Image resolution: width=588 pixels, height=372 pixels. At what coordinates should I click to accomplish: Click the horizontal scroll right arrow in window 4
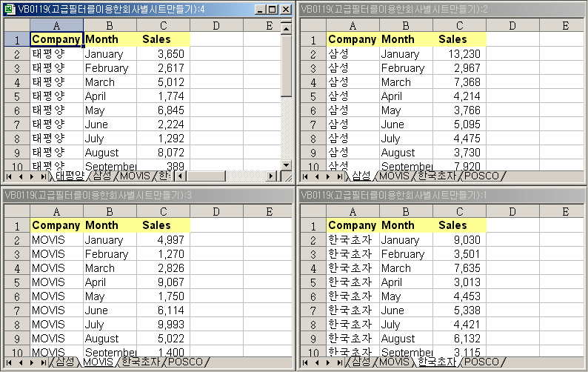point(271,176)
